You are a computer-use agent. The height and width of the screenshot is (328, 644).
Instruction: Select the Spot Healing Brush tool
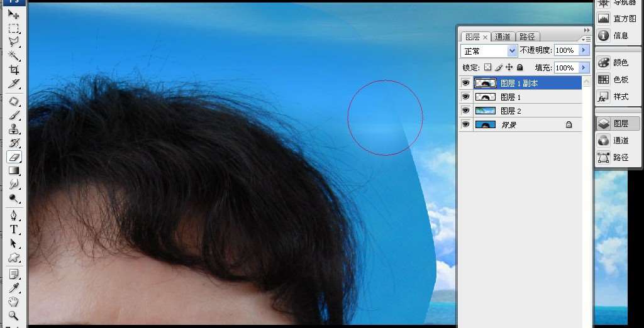click(14, 101)
